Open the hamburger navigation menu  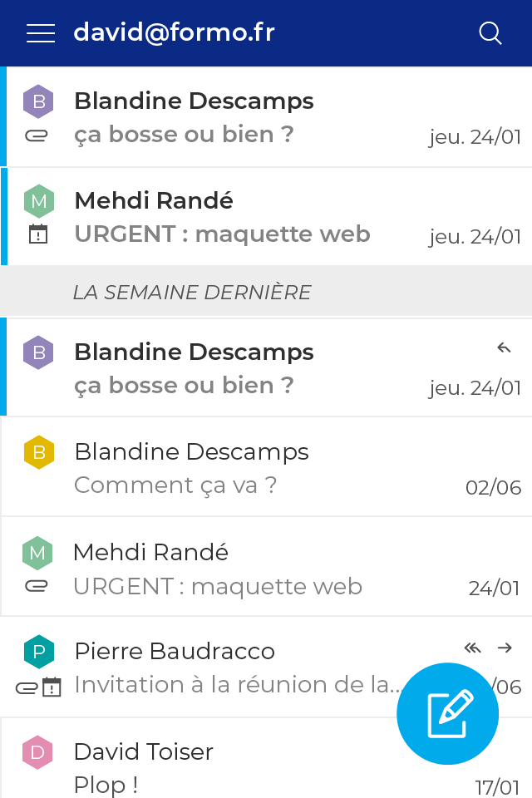(x=41, y=33)
